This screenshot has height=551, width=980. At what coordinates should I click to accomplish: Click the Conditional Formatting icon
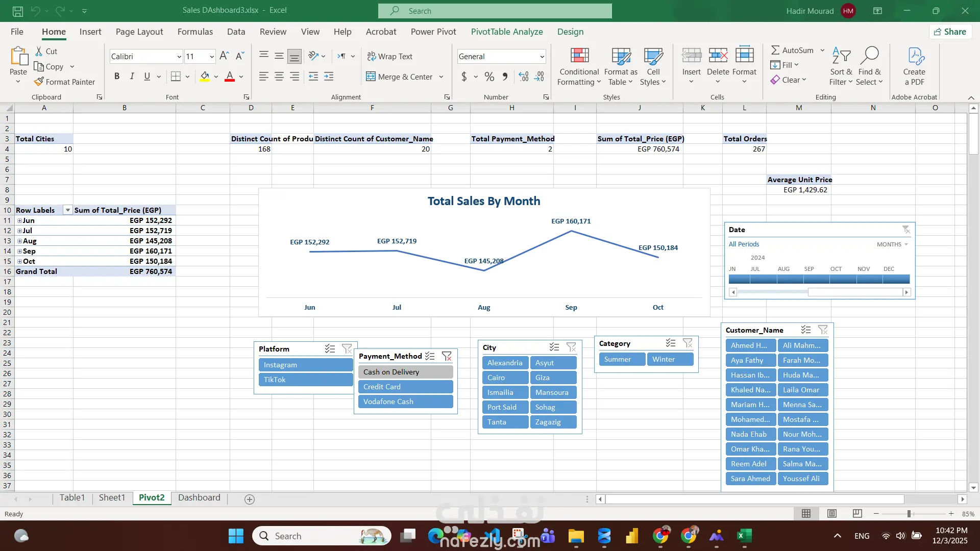[579, 56]
